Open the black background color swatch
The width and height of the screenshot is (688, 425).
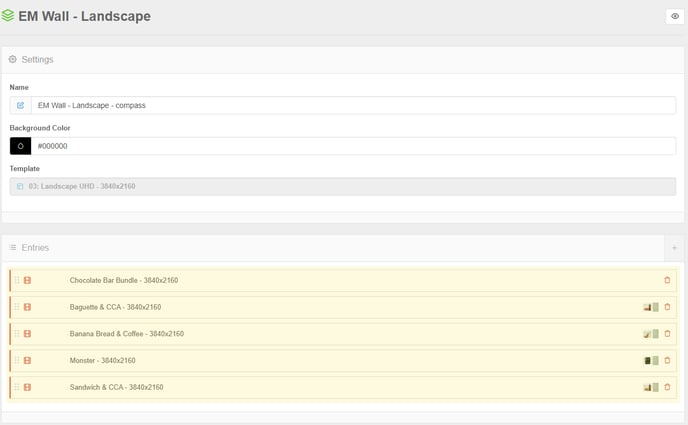coord(20,146)
